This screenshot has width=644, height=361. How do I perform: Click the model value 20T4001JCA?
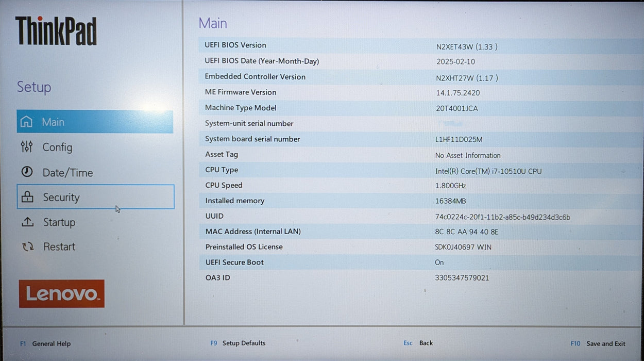tap(456, 109)
